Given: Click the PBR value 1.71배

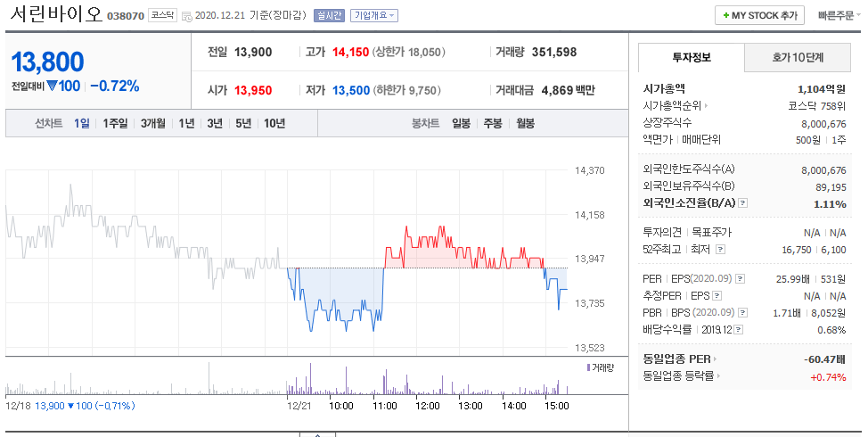Looking at the screenshot, I should pos(787,314).
